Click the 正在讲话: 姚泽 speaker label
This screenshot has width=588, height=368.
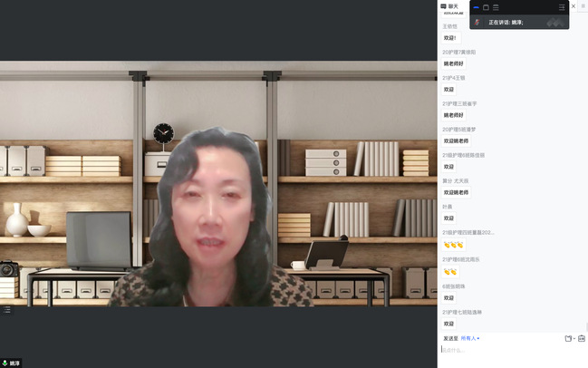(x=506, y=22)
